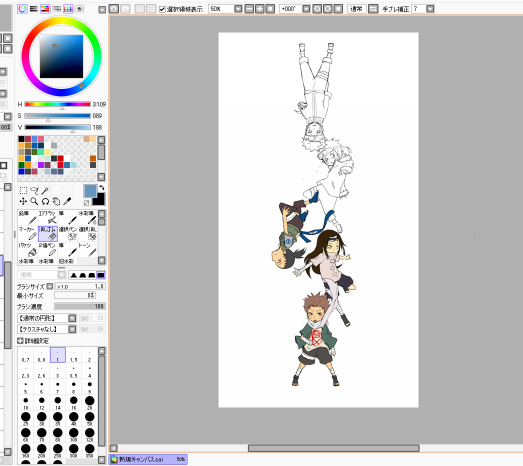Select the selection pen (選択ペン) tool
Screen dimensions: 523x466
pos(68,234)
